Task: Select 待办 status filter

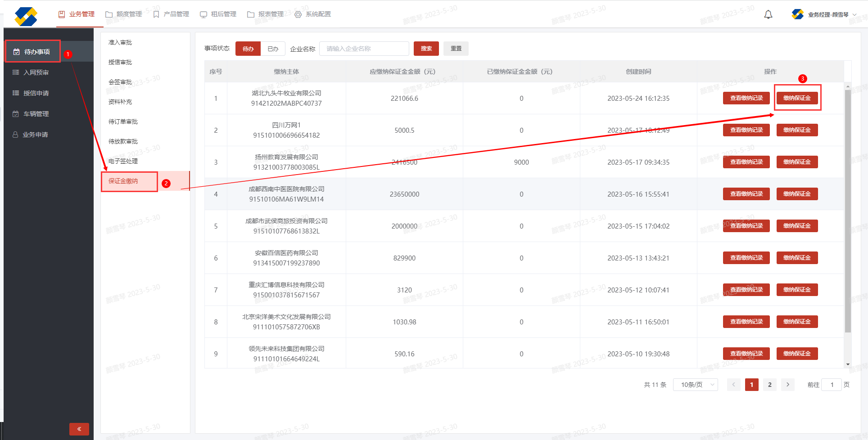Action: click(248, 49)
